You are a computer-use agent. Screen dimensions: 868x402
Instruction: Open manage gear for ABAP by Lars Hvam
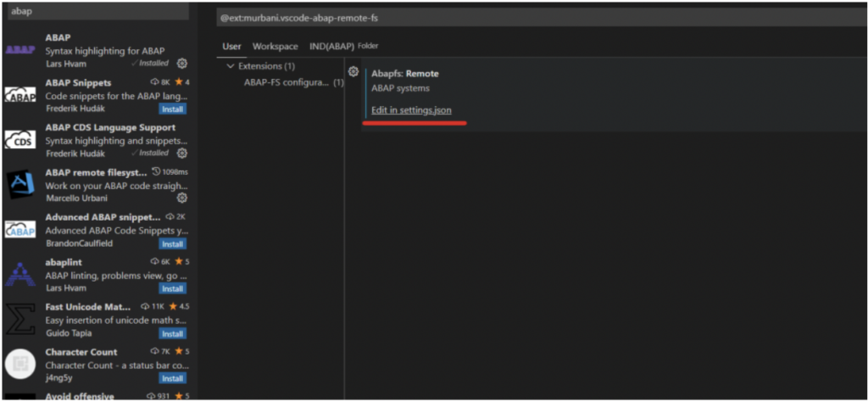pyautogui.click(x=182, y=64)
